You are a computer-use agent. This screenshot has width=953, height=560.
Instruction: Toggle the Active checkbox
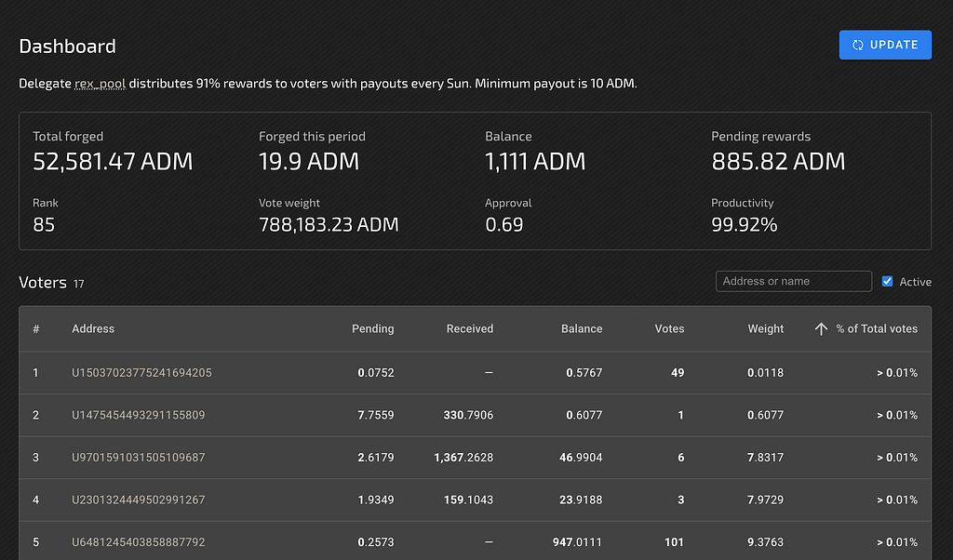point(887,281)
